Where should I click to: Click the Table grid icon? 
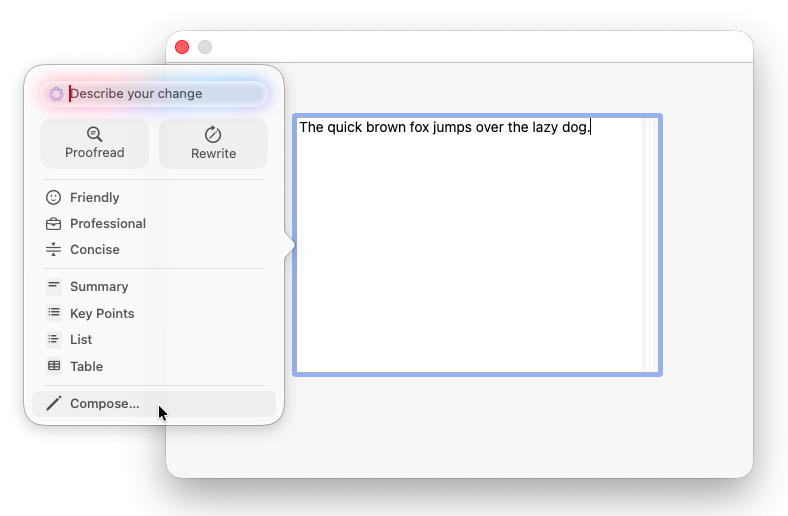click(x=54, y=367)
